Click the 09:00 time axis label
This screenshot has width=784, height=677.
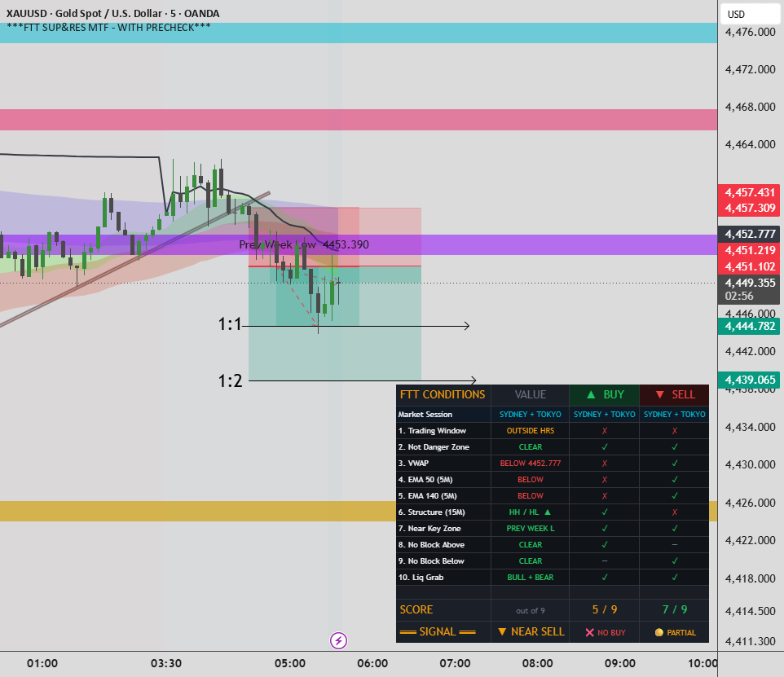[620, 663]
